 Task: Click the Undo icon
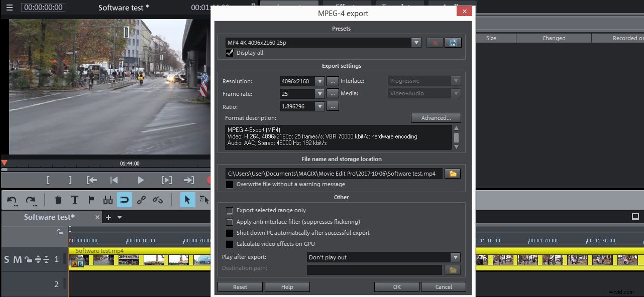[x=11, y=200]
